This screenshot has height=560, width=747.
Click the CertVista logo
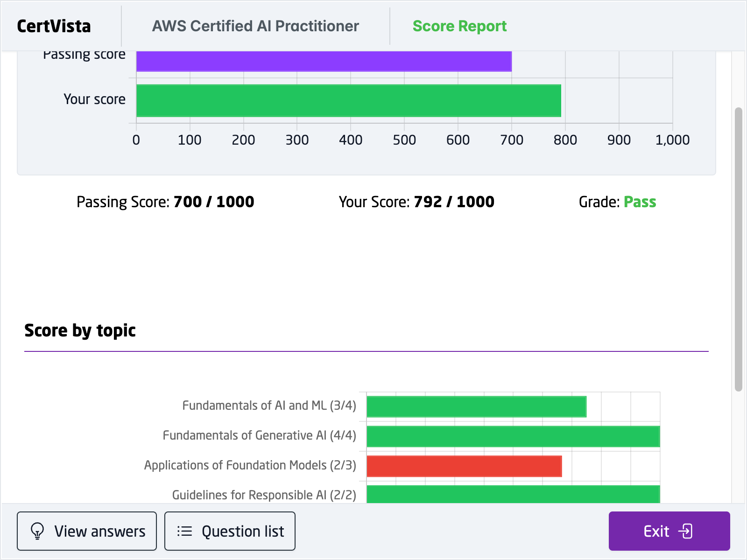[x=54, y=26]
